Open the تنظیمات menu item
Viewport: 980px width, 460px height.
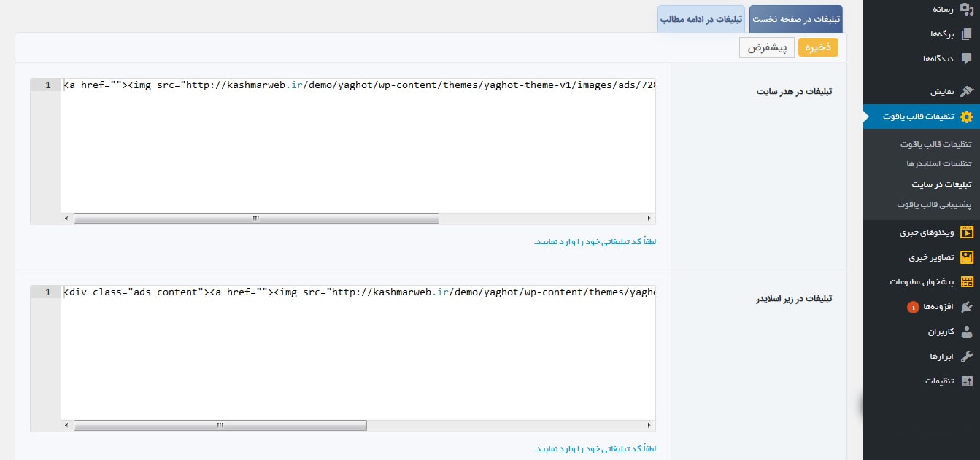coord(922,381)
